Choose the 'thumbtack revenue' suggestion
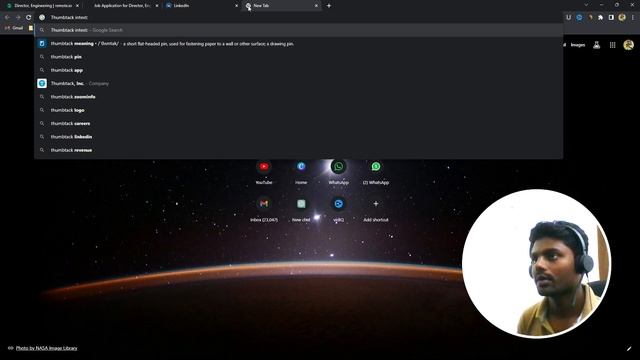This screenshot has height=360, width=640. (x=299, y=150)
